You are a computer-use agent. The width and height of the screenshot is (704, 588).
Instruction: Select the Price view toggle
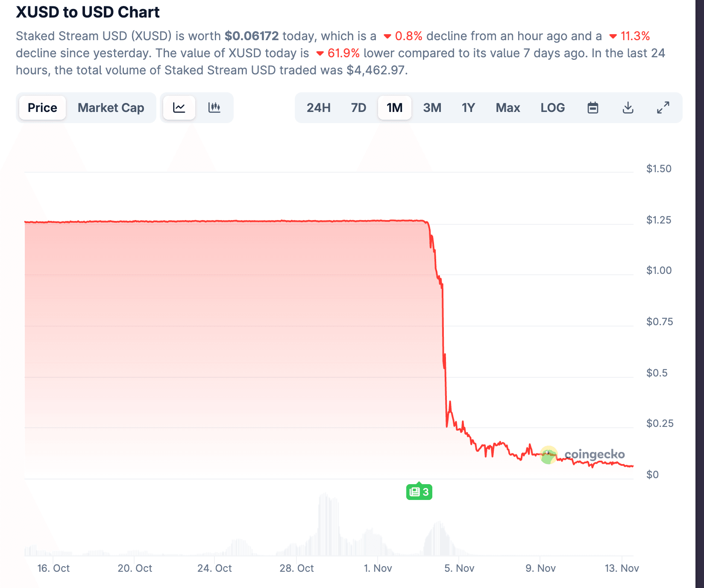(x=42, y=108)
